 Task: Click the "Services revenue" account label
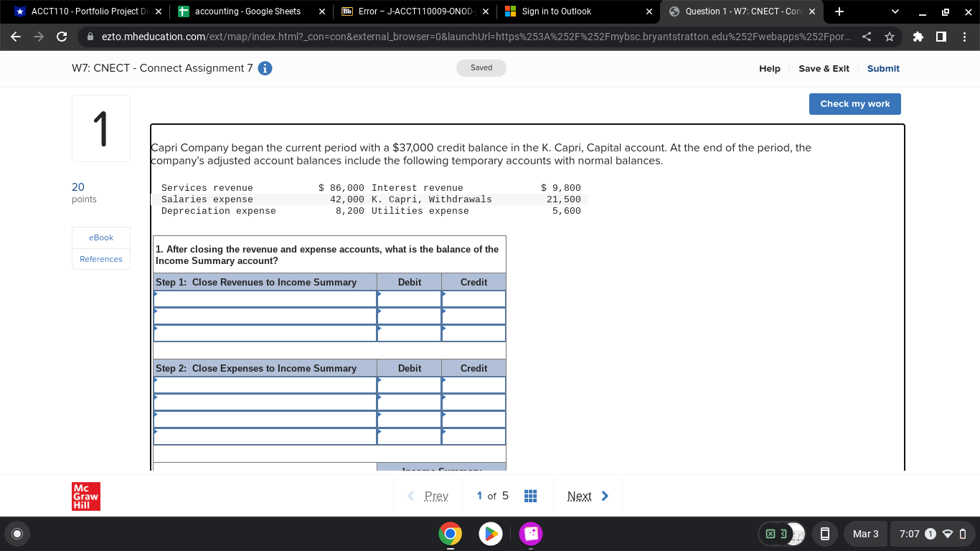tap(207, 188)
